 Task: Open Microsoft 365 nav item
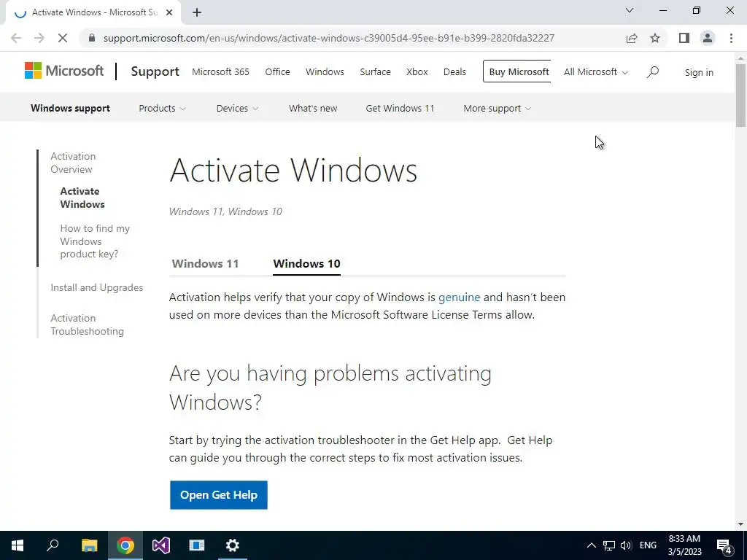tap(220, 72)
